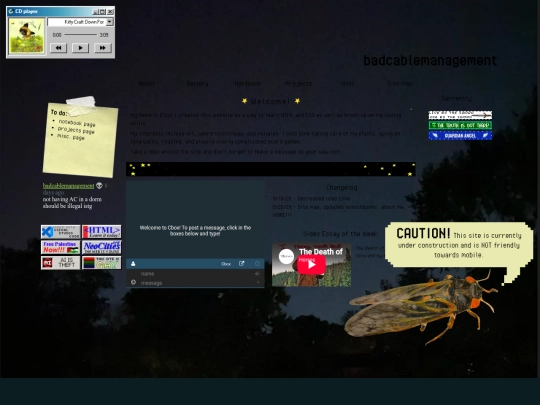Click the rainbow 'This site is GAY' badge

click(102, 263)
